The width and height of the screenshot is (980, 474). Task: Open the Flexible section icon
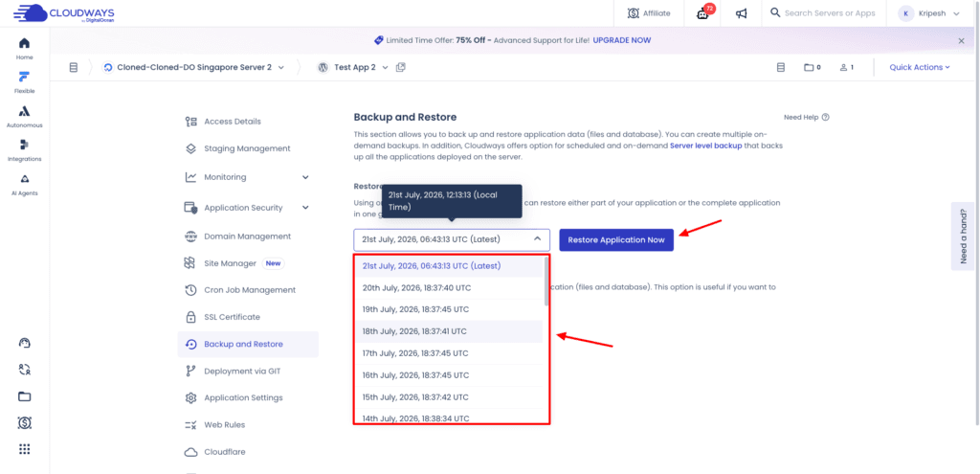24,82
